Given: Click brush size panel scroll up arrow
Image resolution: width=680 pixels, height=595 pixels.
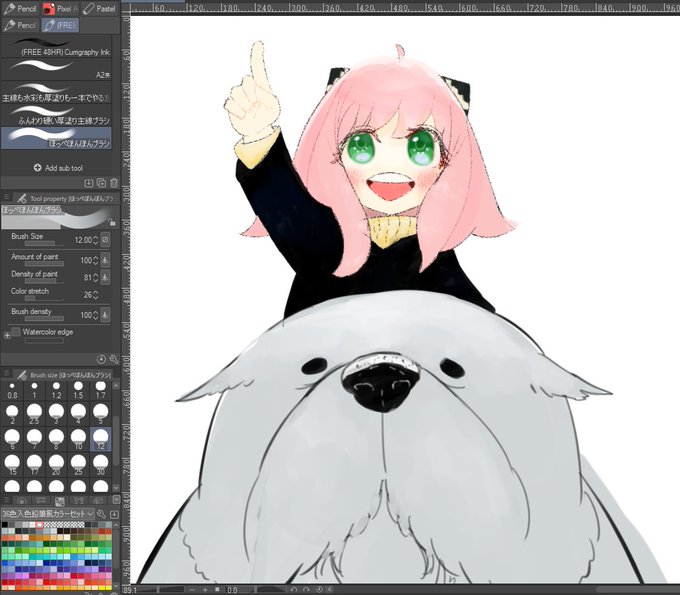Looking at the screenshot, I should [x=116, y=385].
